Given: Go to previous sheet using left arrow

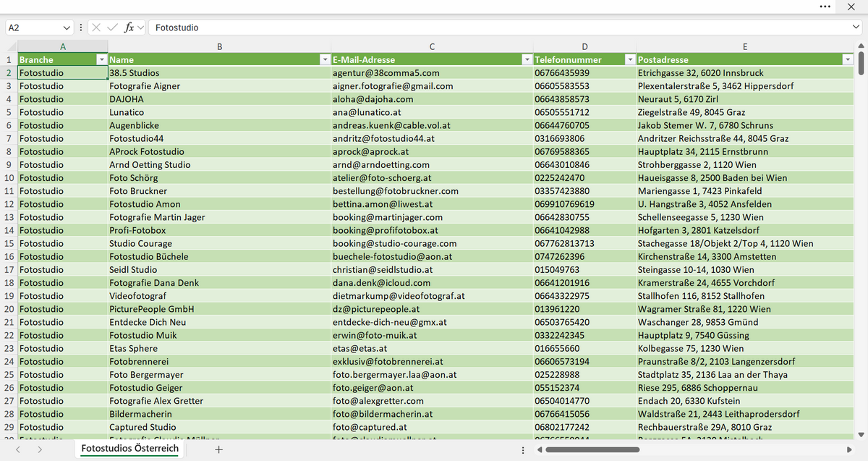Looking at the screenshot, I should coord(19,449).
